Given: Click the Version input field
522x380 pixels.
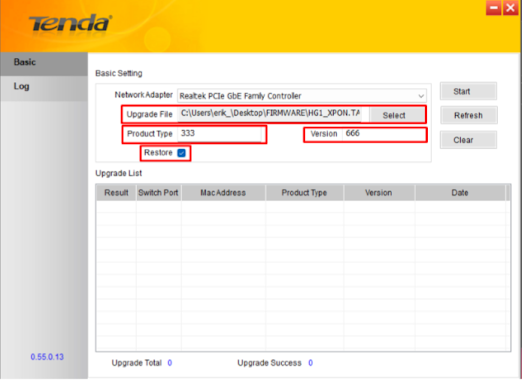Looking at the screenshot, I should [384, 134].
